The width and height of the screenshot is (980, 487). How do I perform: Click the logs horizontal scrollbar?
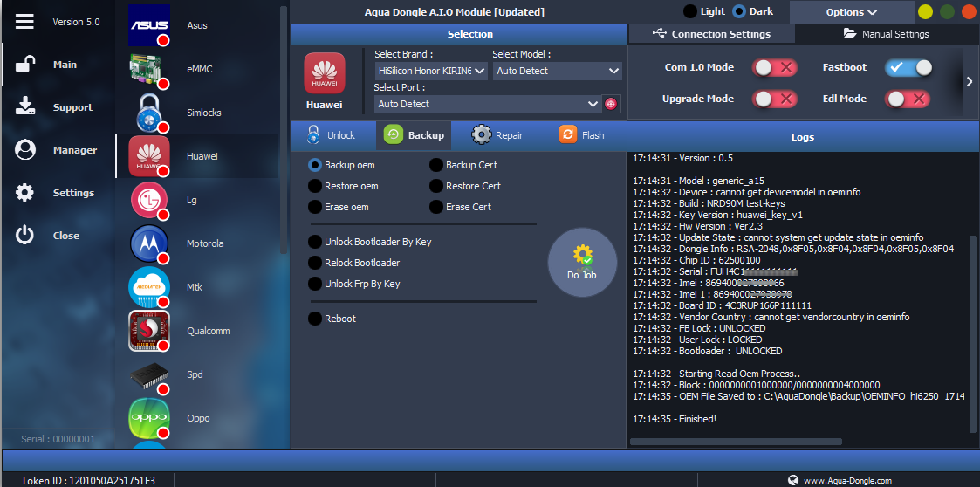736,442
